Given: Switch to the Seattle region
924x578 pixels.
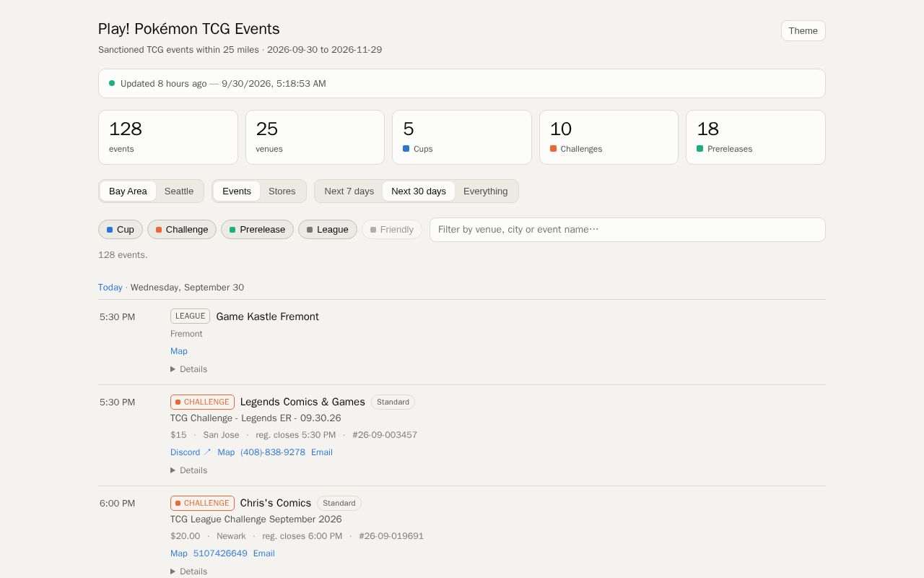Looking at the screenshot, I should (x=179, y=191).
